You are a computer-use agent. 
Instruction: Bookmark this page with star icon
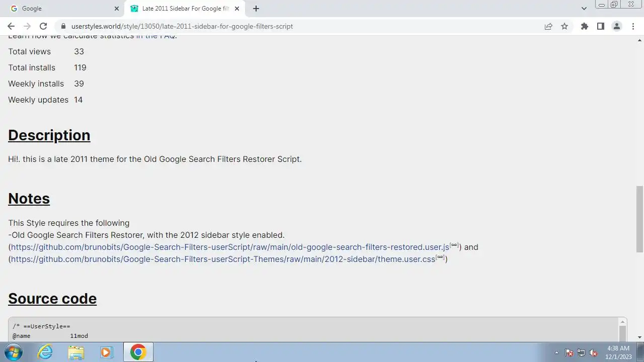(565, 26)
